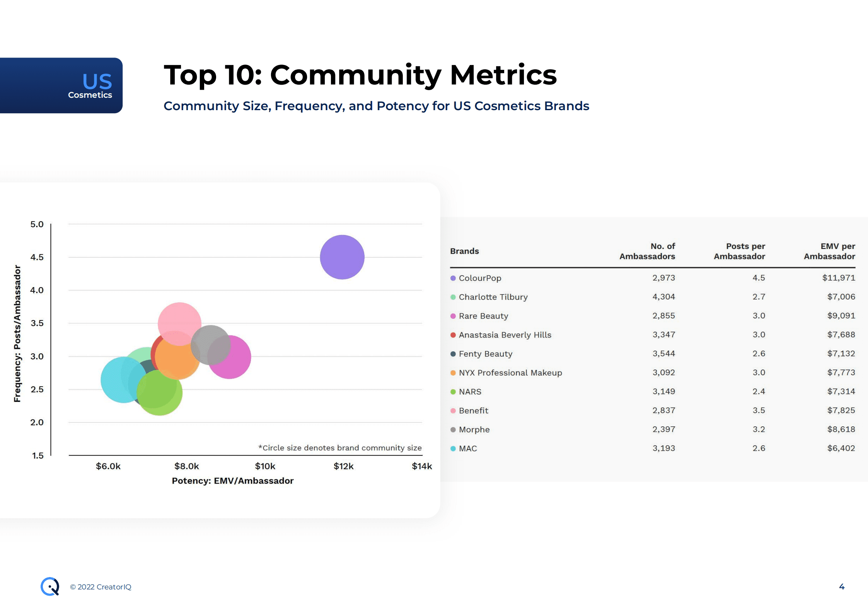Screen dimensions: 868x613
Task: Click the Posts per Ambassador column header
Action: 739,251
